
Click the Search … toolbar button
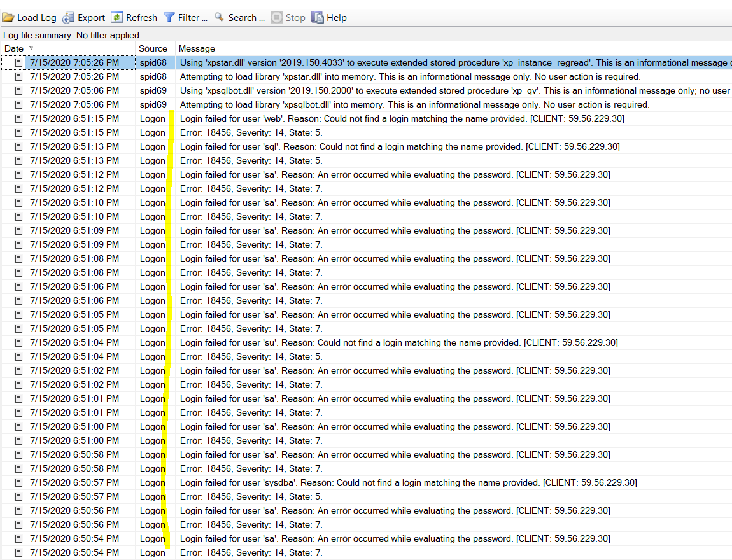(x=245, y=17)
